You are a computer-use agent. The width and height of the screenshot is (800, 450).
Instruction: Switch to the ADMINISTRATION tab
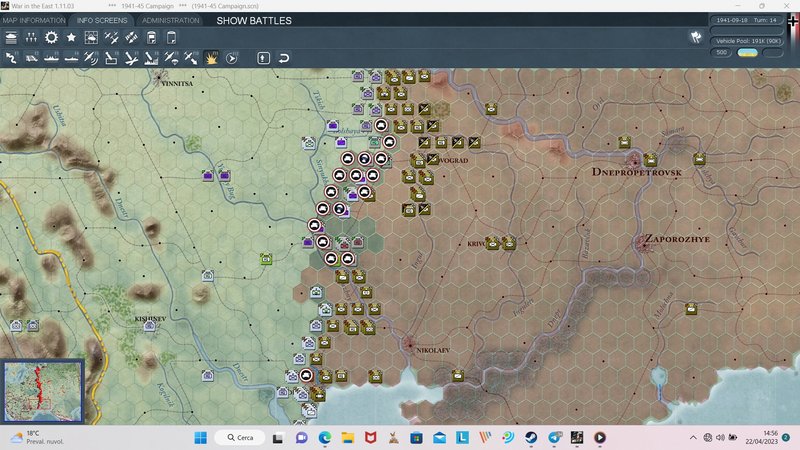click(170, 20)
